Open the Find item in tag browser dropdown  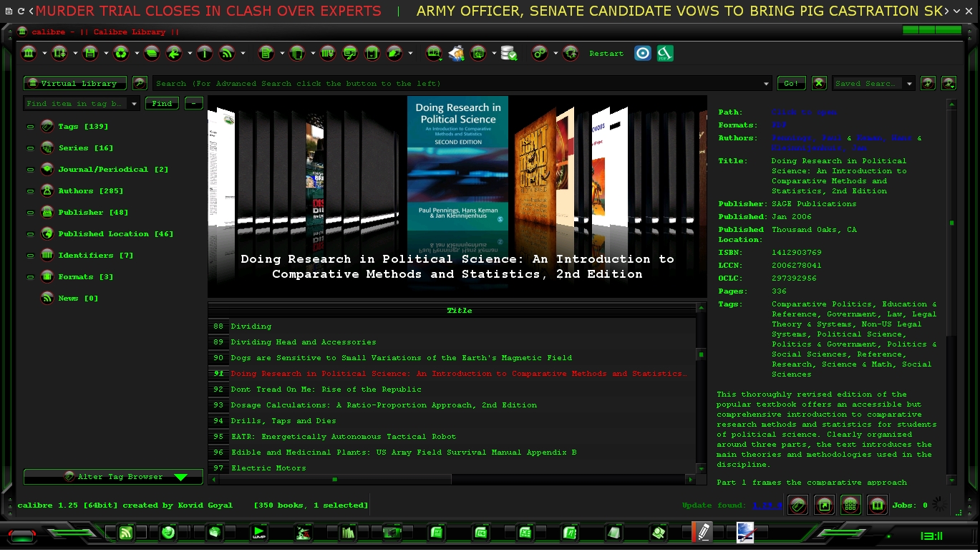tap(134, 104)
